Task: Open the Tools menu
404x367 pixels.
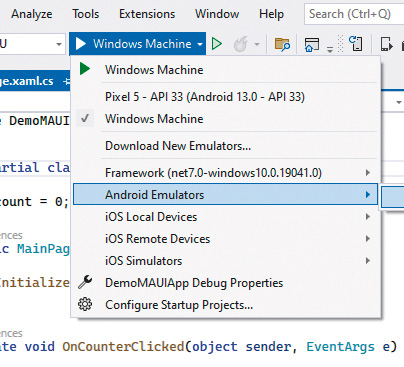Action: 86,14
